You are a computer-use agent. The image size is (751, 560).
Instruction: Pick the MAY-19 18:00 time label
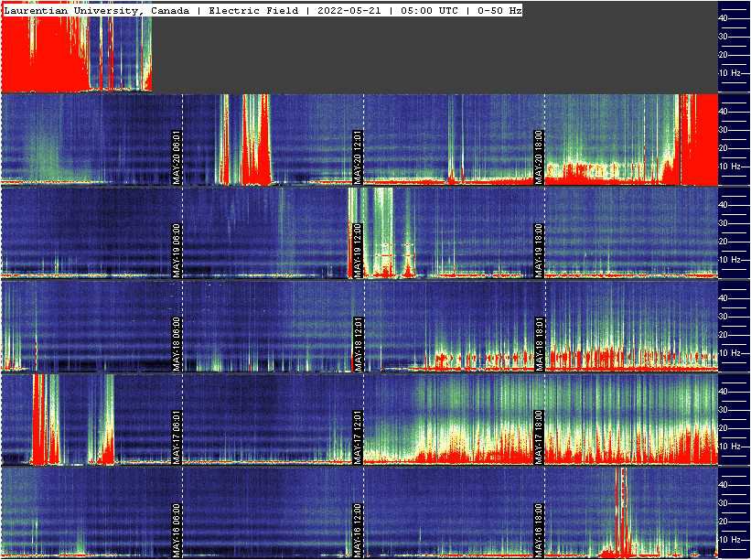[540, 251]
